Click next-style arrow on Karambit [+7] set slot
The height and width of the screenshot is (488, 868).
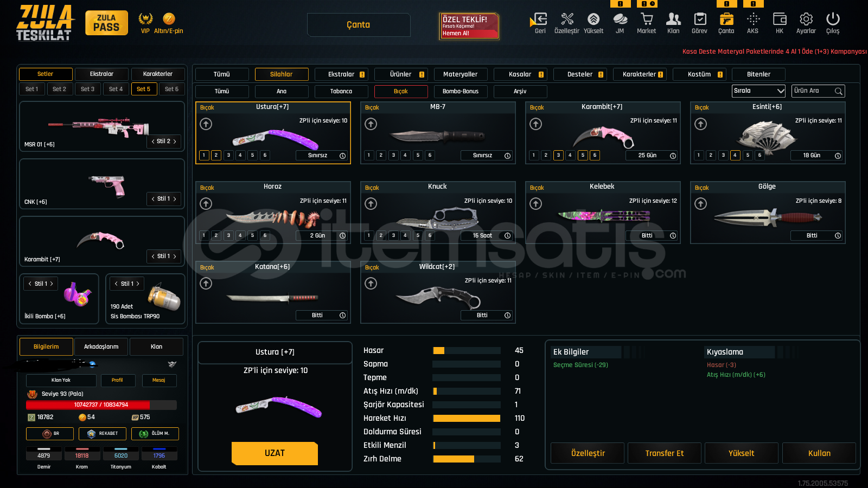click(175, 256)
